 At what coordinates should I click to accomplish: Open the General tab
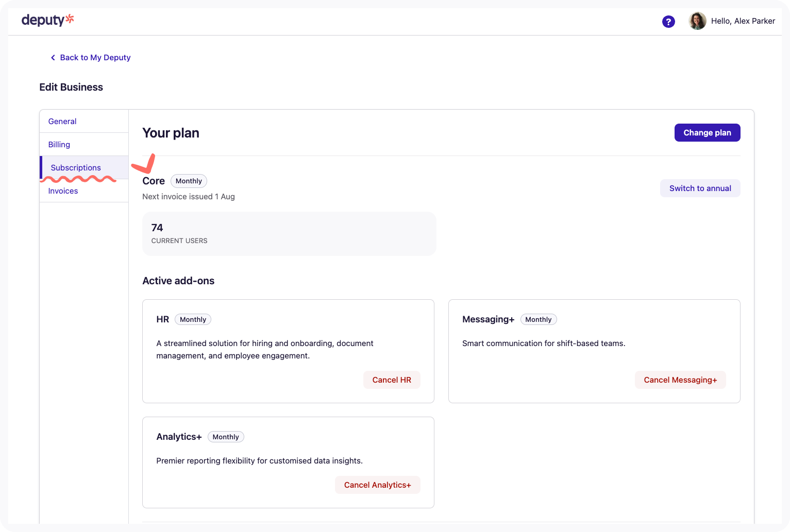(84, 121)
